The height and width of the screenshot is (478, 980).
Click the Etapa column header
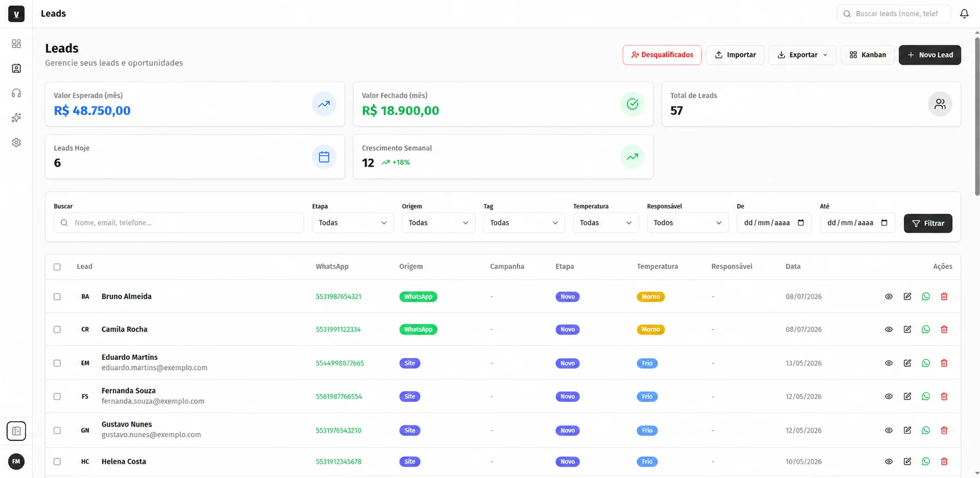pos(565,267)
